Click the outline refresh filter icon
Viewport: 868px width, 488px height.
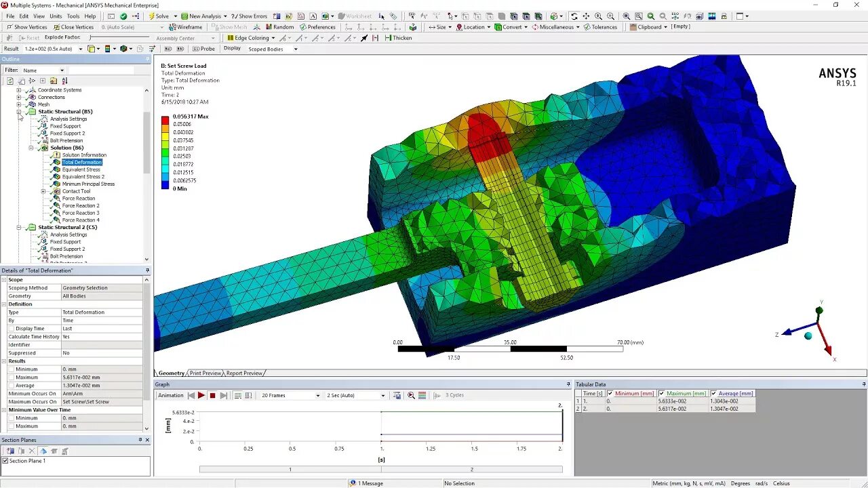coord(10,81)
